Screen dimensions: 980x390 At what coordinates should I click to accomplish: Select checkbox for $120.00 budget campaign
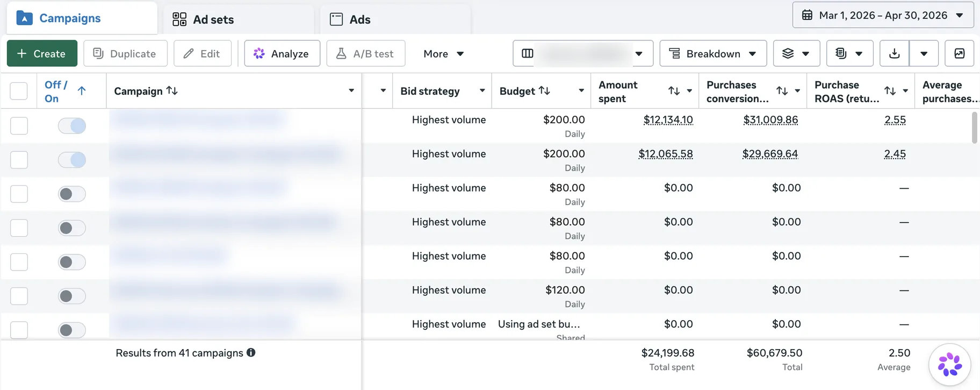19,296
